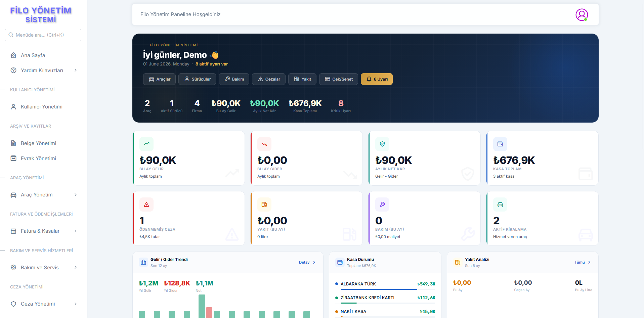Click the Araçlar shortcut button

[x=159, y=79]
